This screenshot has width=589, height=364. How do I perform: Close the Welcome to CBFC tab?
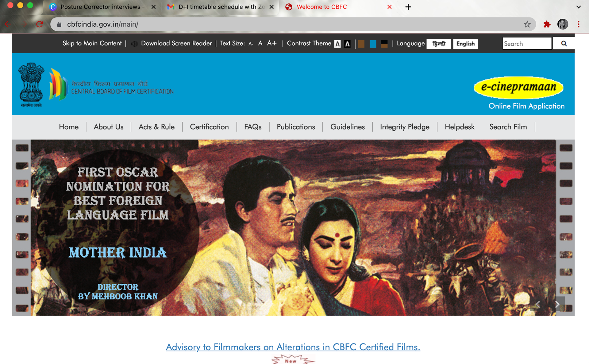click(x=390, y=7)
